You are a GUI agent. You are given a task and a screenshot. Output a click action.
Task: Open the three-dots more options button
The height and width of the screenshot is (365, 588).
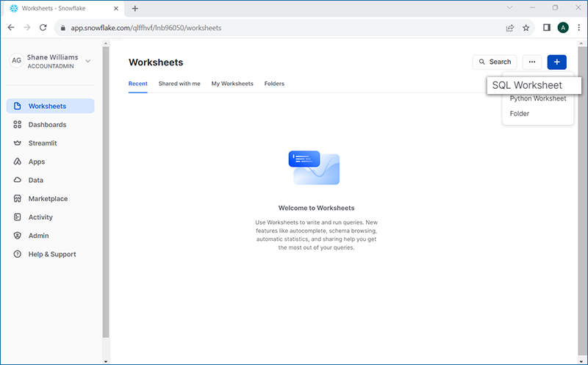[x=532, y=62]
